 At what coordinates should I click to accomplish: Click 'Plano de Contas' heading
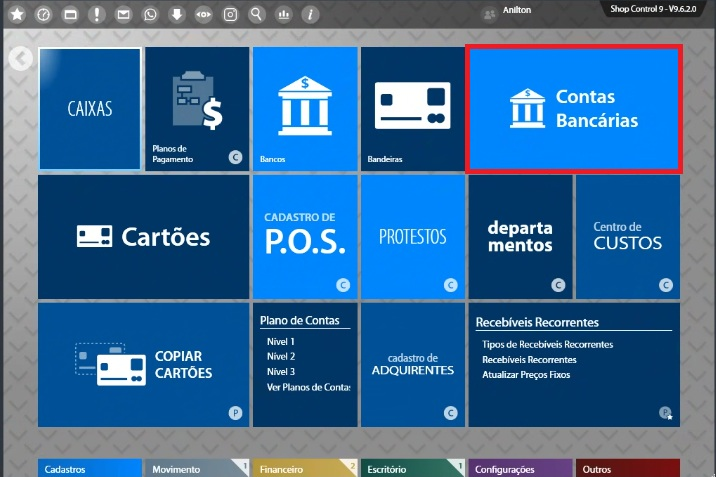tap(300, 320)
